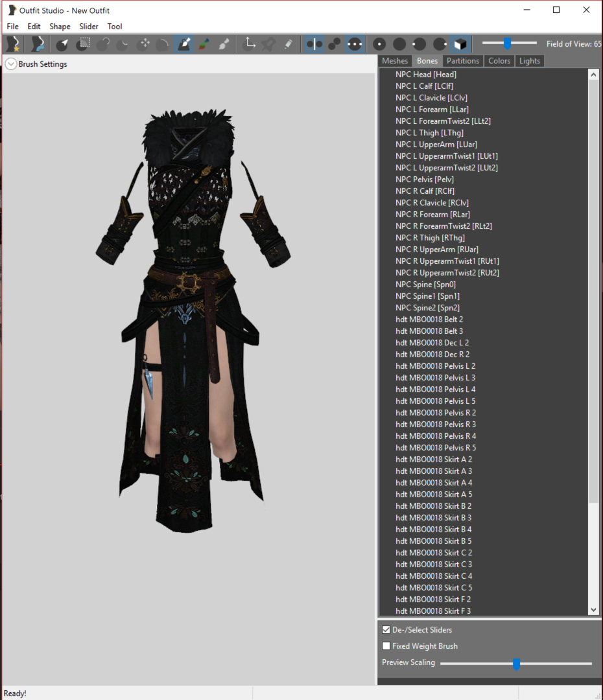The height and width of the screenshot is (700, 603).
Task: Click the outfit model in the viewport
Action: pos(192,320)
